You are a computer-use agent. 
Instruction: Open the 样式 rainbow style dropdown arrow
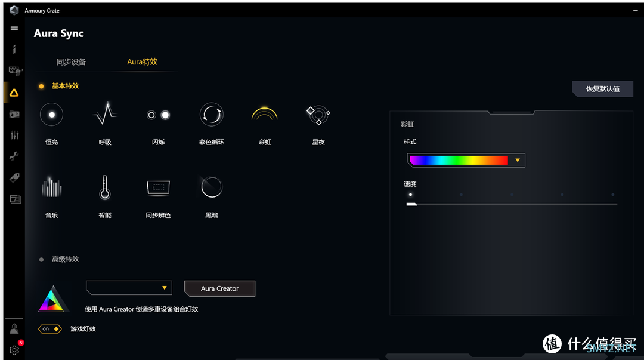(518, 161)
